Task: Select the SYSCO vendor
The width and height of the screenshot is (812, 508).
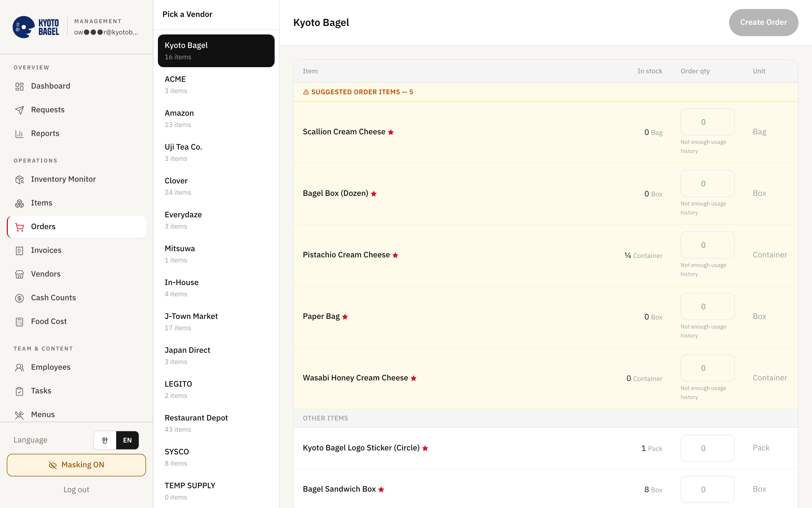Action: click(x=216, y=457)
